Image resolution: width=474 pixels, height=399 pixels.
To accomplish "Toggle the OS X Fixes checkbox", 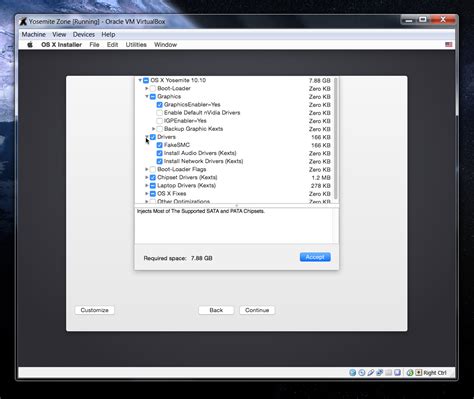I will click(x=153, y=194).
